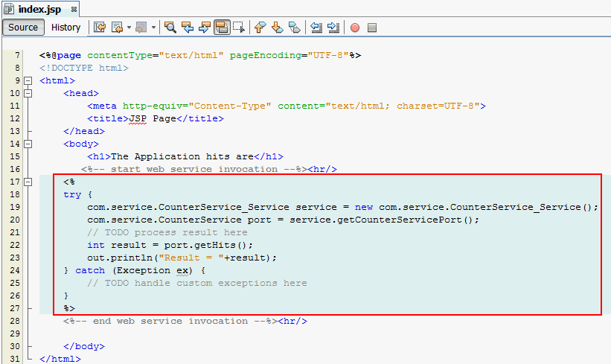
Task: Click 'service.getCounterServicePort()' text
Action: tap(382, 220)
